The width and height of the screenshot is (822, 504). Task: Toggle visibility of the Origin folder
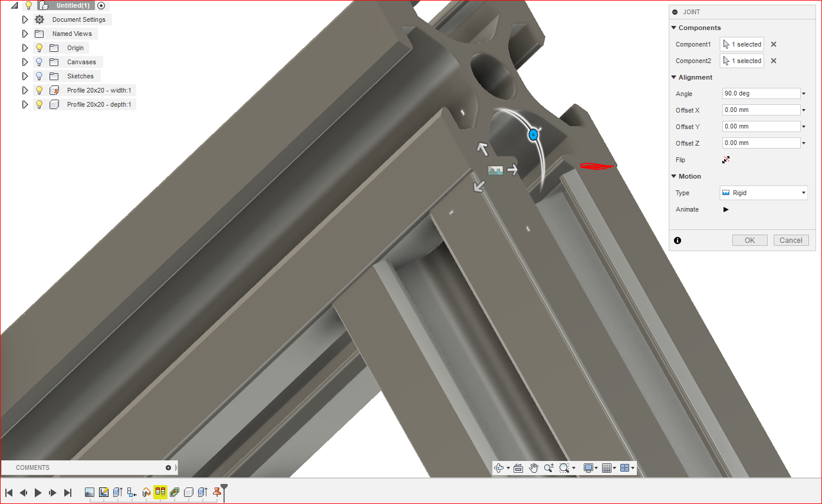[39, 47]
